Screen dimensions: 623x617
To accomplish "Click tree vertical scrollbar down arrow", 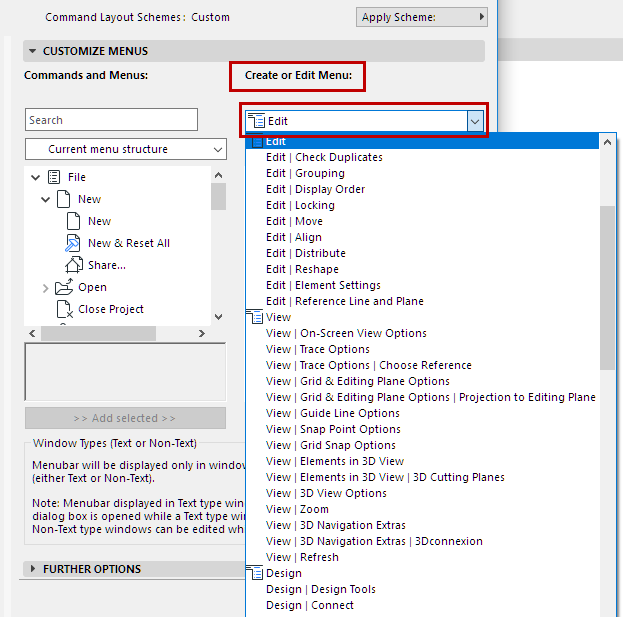I will pos(219,317).
